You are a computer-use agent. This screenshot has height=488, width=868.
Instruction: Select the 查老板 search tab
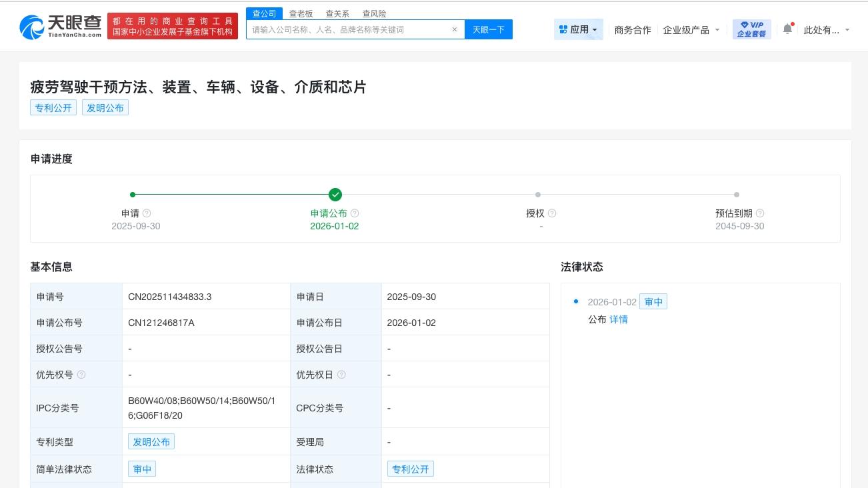coord(301,13)
